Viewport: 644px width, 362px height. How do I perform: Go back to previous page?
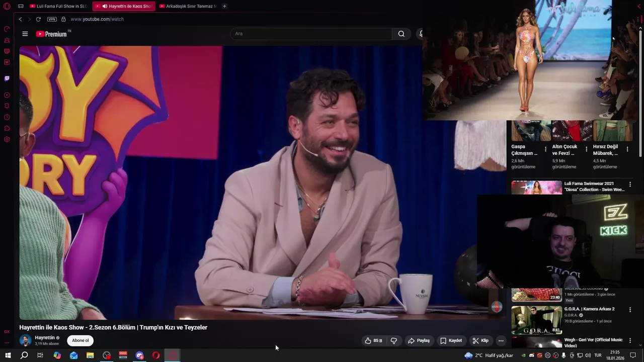click(20, 19)
